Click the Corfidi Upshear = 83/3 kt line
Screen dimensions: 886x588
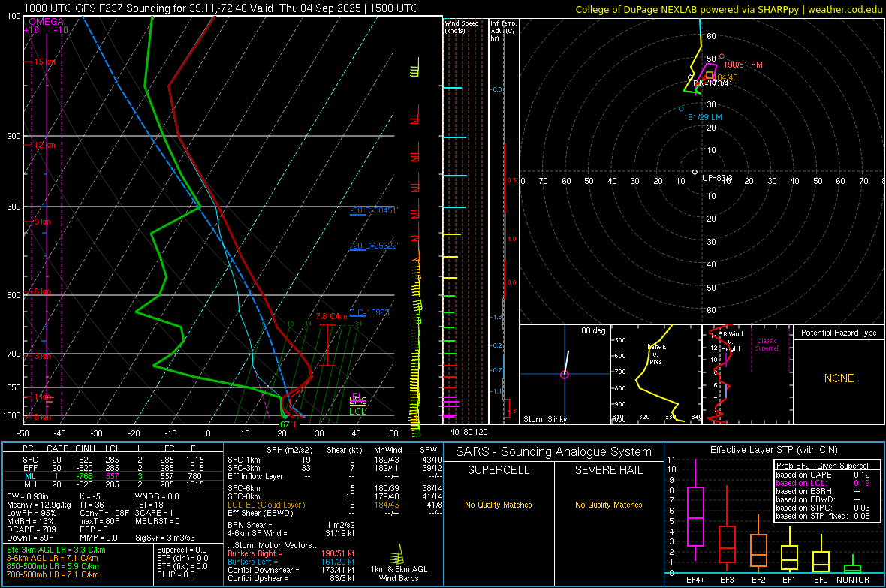tap(291, 578)
